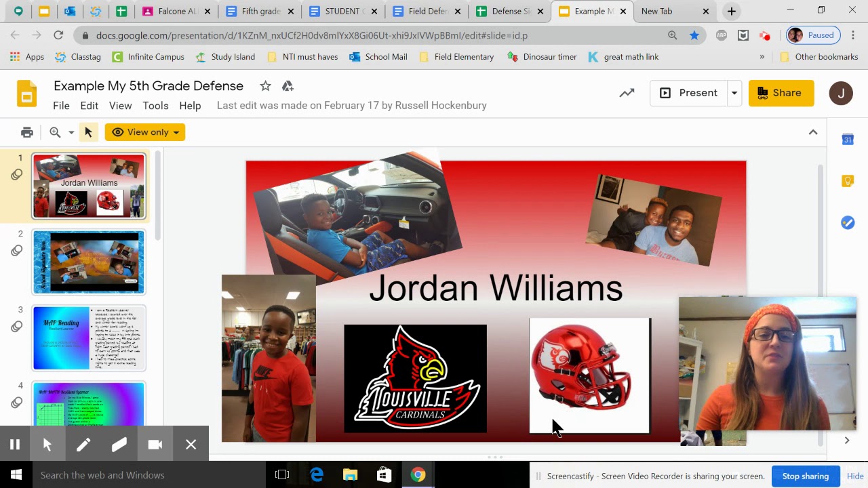
Task: Open the Field Elementary bookmark folder
Action: (456, 57)
